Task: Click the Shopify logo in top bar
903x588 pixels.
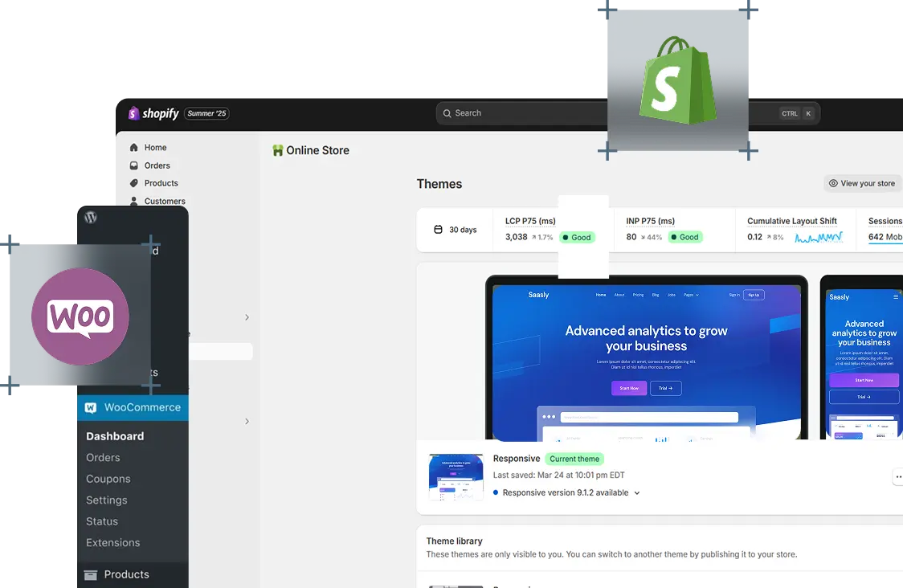Action: [x=154, y=113]
